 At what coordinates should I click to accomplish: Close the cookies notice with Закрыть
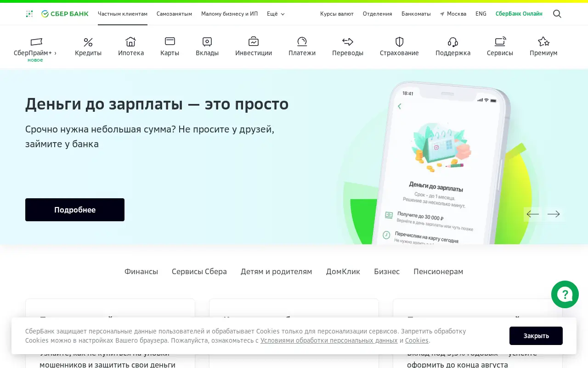point(536,336)
